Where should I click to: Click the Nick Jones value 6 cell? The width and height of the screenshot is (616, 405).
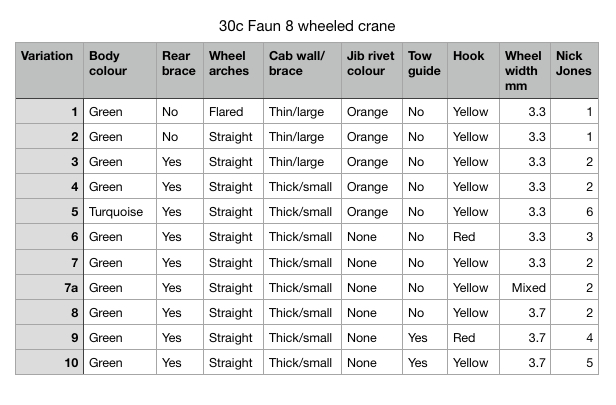point(574,212)
